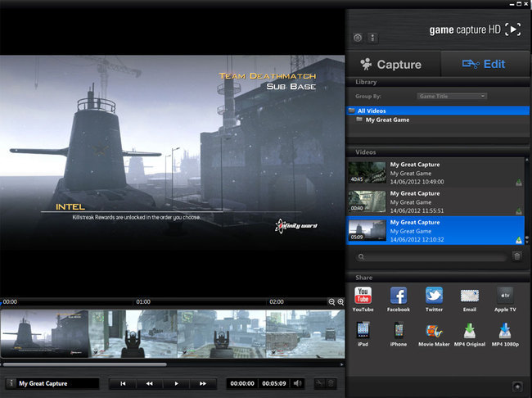
Task: Click round button at bottom-right of sidebar
Action: 517,387
